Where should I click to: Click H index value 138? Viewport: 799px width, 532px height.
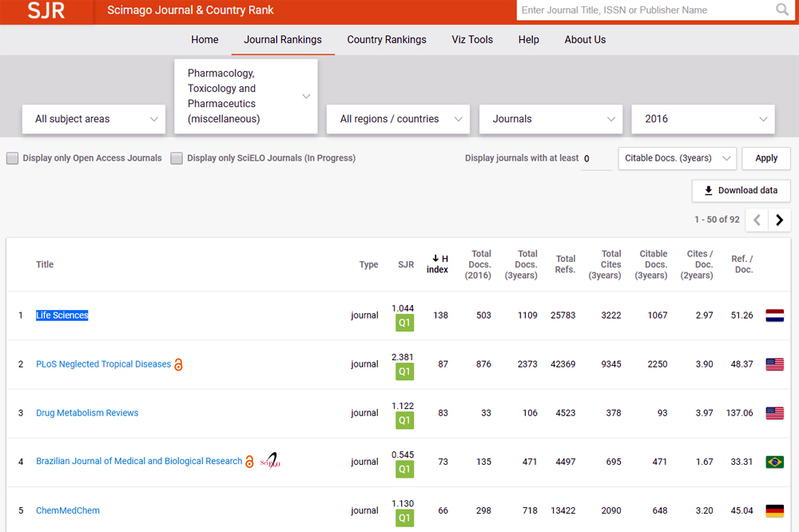[x=441, y=316]
